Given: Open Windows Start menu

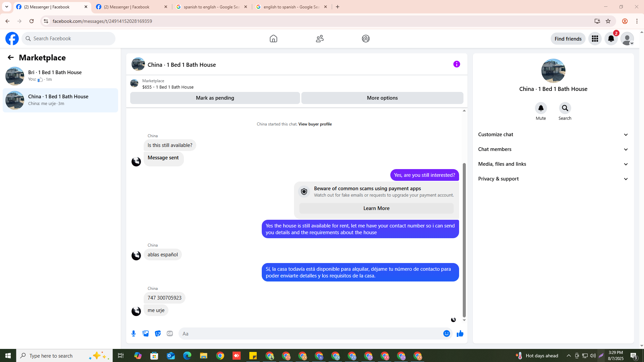Looking at the screenshot, I should [8, 356].
